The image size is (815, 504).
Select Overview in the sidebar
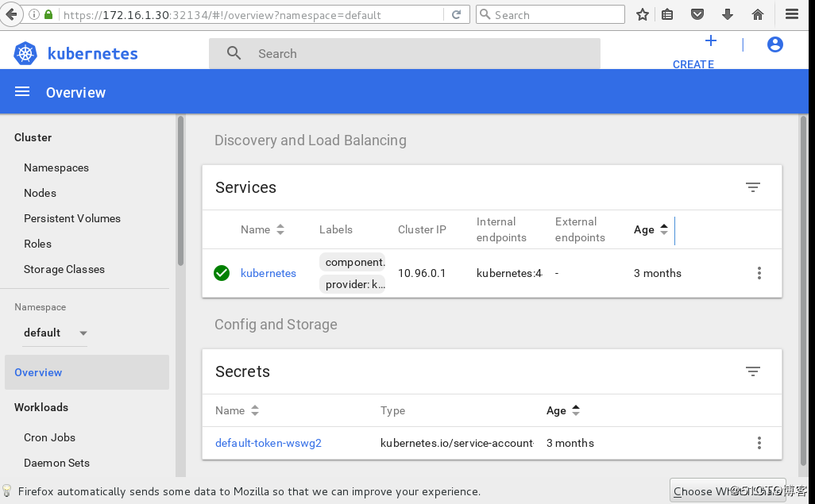point(87,372)
